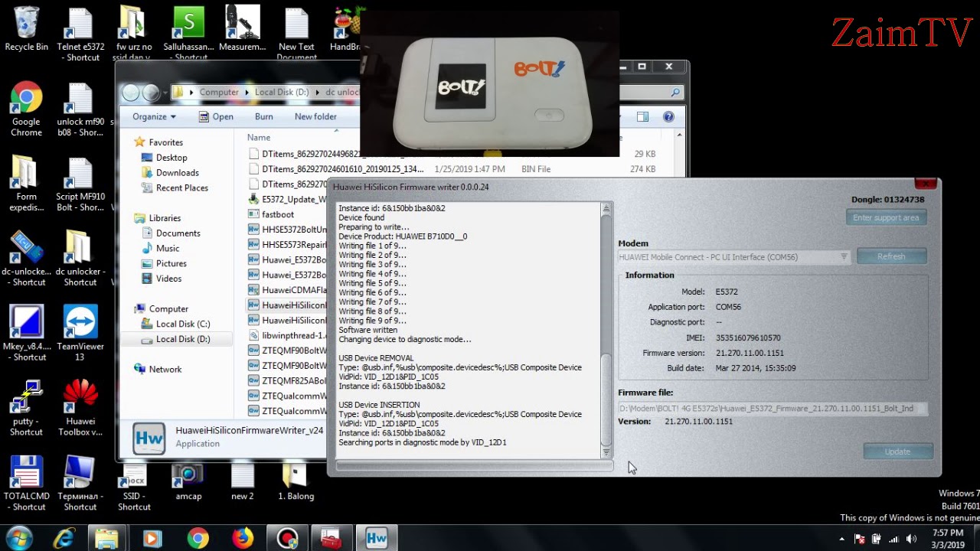
Task: Select Local Disk (D:) in the address bar
Action: [281, 92]
